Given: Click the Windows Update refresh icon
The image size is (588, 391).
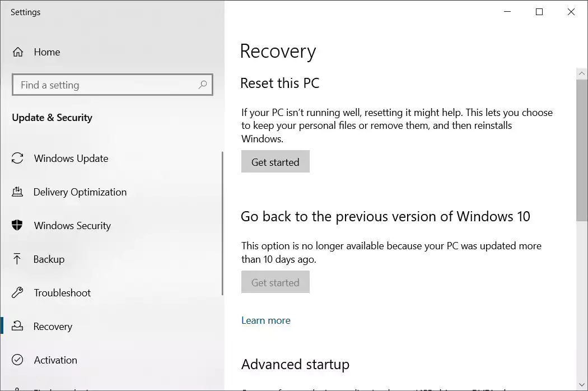Looking at the screenshot, I should click(17, 158).
